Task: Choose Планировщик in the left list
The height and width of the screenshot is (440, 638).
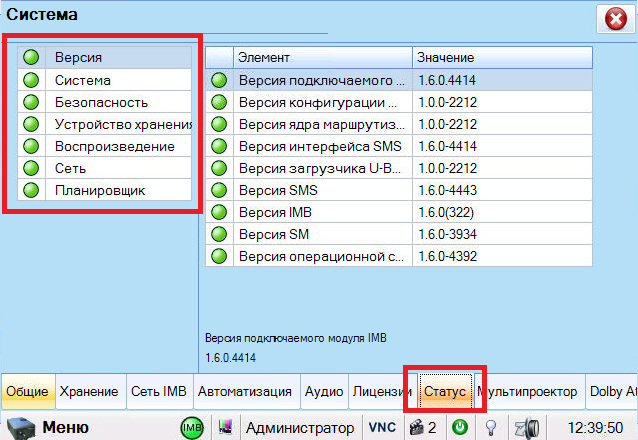Action: coord(100,190)
